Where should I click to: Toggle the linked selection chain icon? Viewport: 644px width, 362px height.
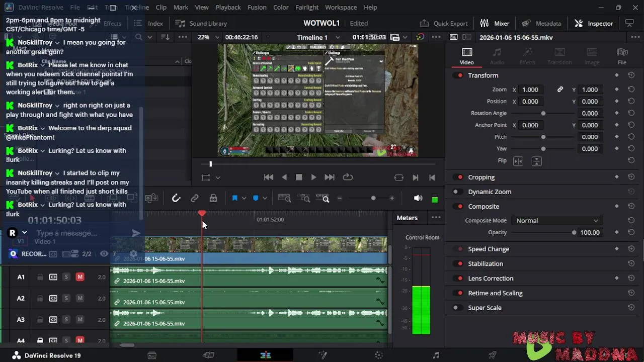pyautogui.click(x=195, y=199)
